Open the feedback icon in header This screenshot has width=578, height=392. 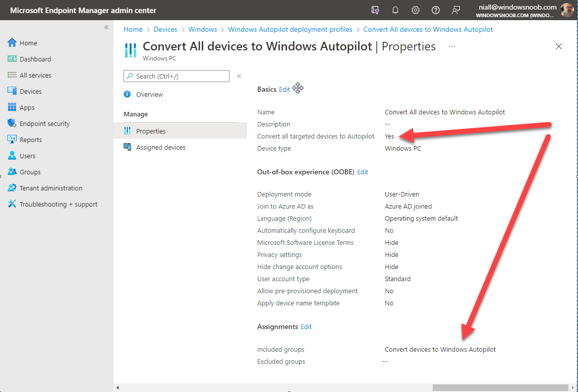(456, 10)
